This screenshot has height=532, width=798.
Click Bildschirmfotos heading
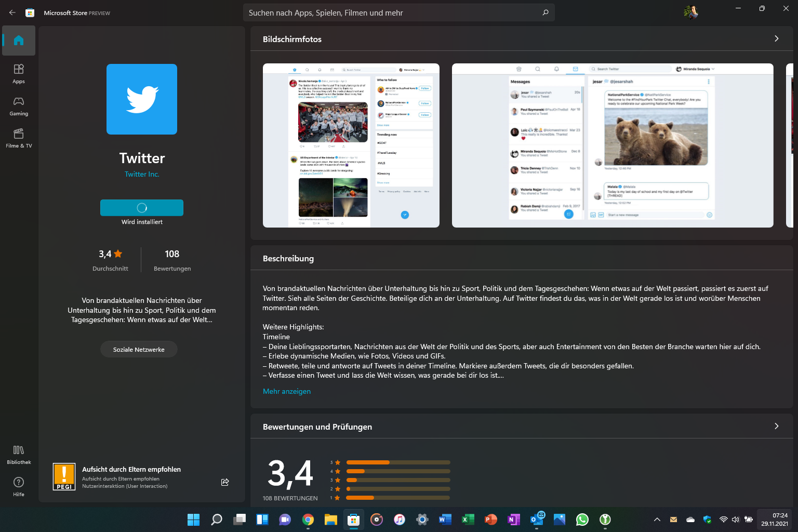[x=292, y=39]
